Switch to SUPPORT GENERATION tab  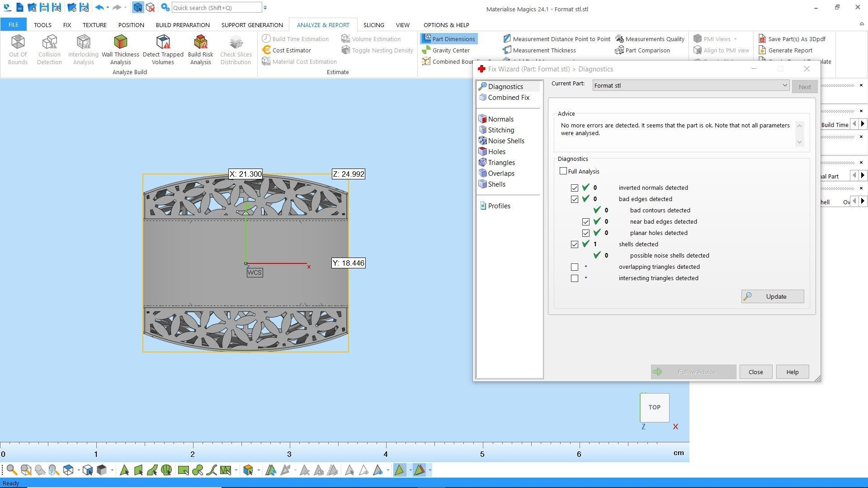tap(252, 25)
